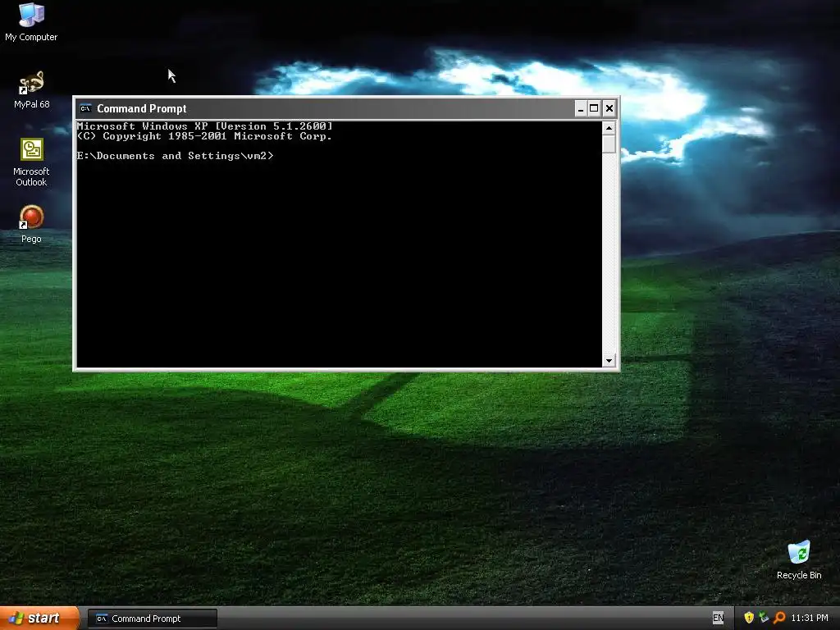Click the scrollbar up arrow in Command Prompt

pyautogui.click(x=609, y=128)
